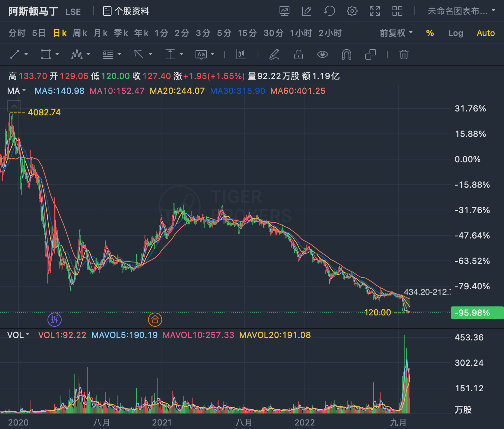504x429 pixels.
Task: Open chart settings gear icon
Action: [352, 11]
